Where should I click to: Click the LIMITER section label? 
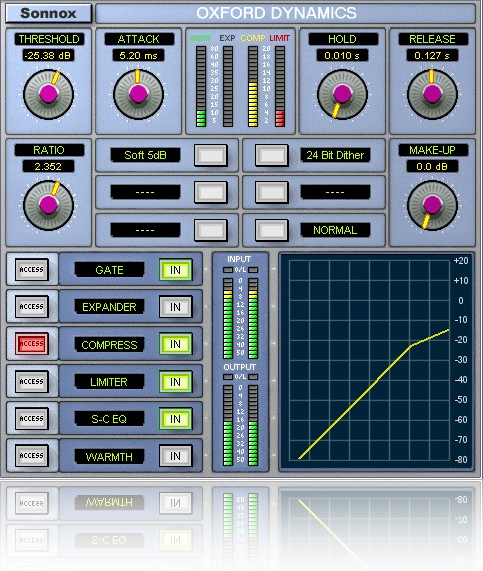pyautogui.click(x=109, y=382)
